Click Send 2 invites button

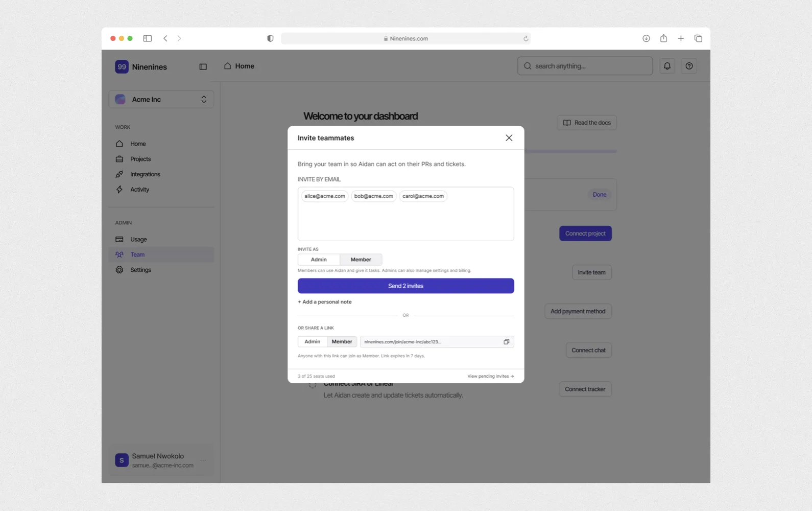[x=406, y=286]
